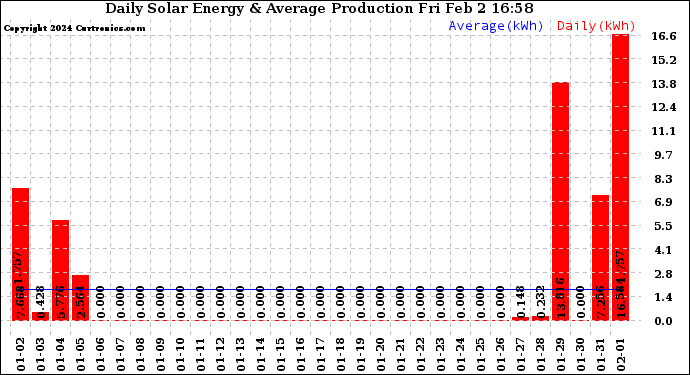Click the x-axis date label 01-11
This screenshot has width=690, height=375.
click(x=201, y=355)
